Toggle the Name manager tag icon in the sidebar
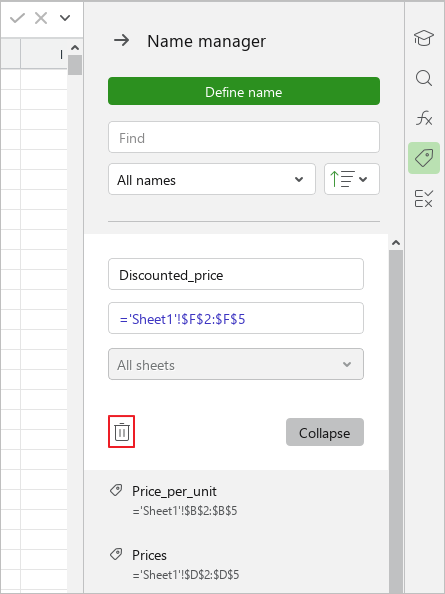 (x=424, y=158)
